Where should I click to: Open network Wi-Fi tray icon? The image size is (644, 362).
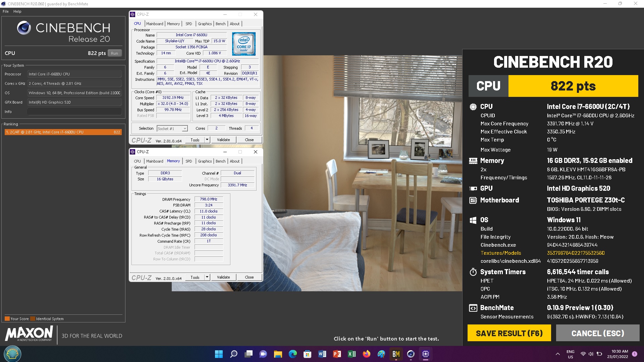tap(583, 354)
